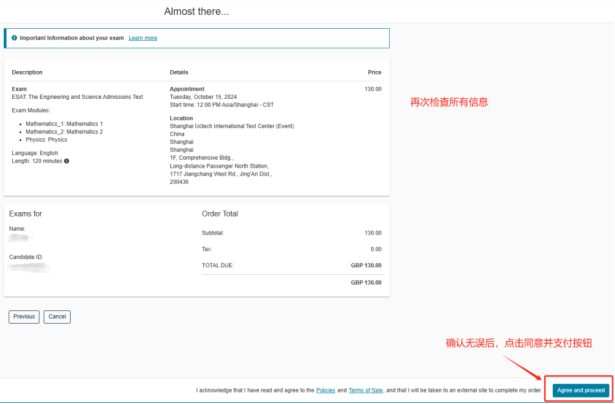Click the Location label
Screen dimensions: 615x404
coord(181,118)
